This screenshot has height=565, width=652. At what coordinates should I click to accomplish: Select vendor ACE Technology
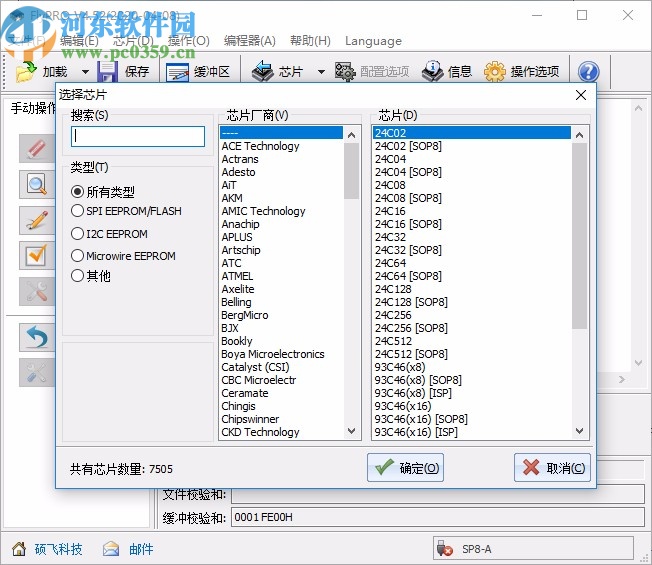[x=282, y=146]
